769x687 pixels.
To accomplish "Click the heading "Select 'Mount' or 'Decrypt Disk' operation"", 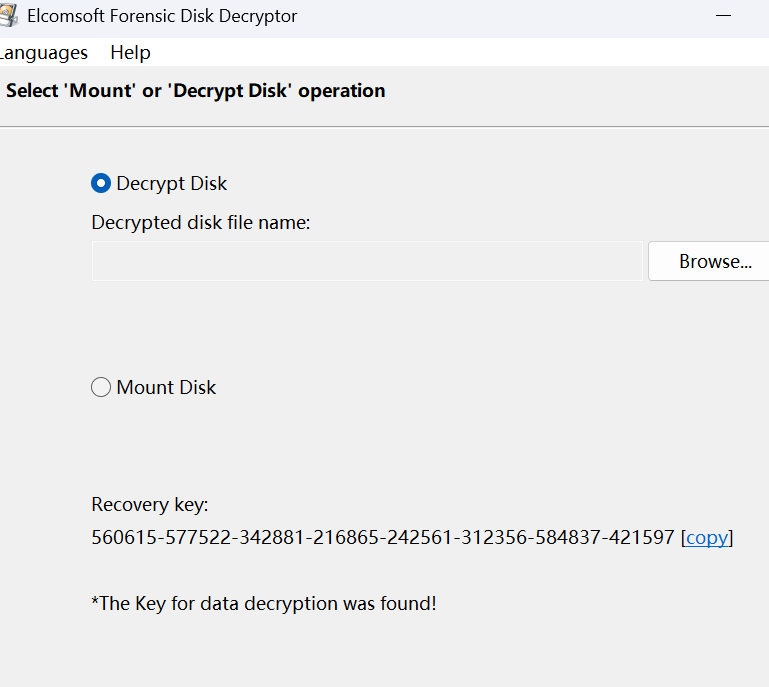I will point(196,91).
